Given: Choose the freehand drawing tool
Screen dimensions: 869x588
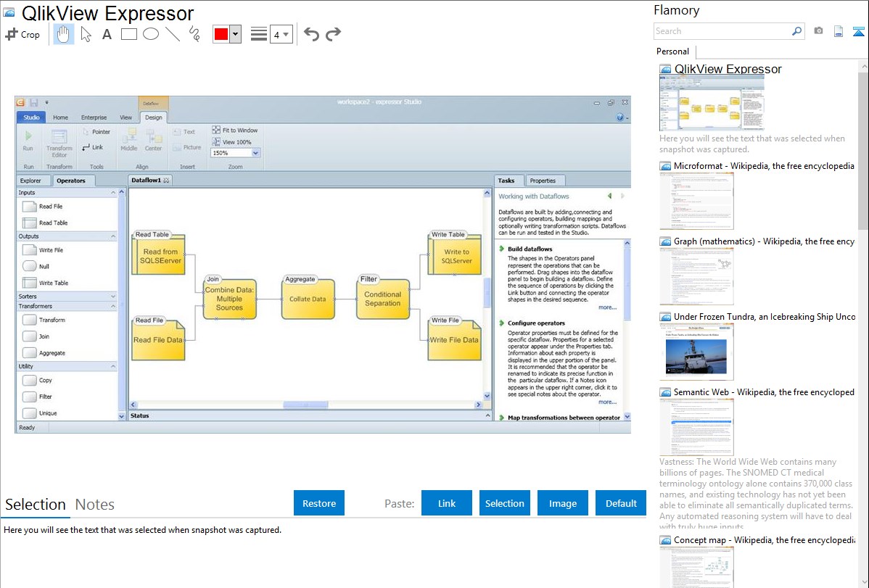Looking at the screenshot, I should tap(194, 34).
